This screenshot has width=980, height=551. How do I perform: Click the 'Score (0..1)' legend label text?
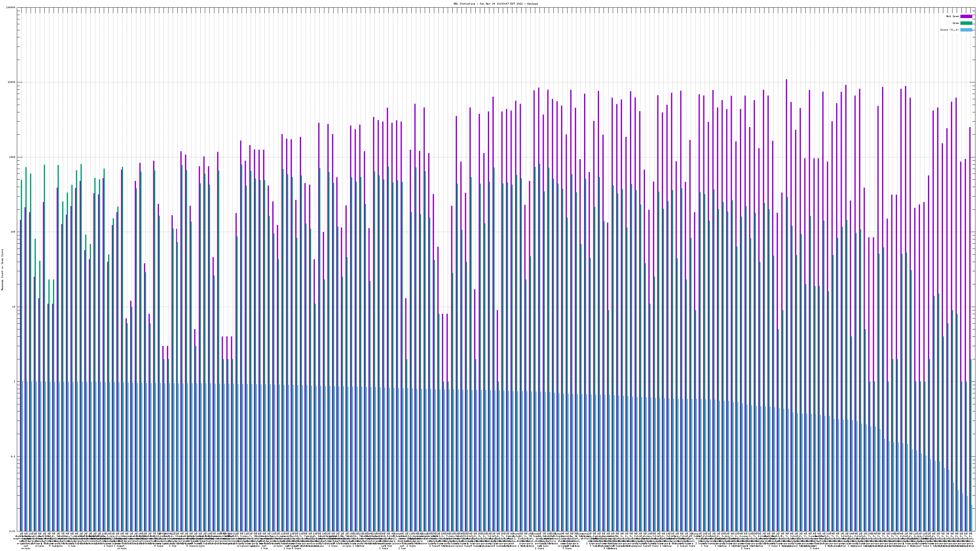click(949, 30)
